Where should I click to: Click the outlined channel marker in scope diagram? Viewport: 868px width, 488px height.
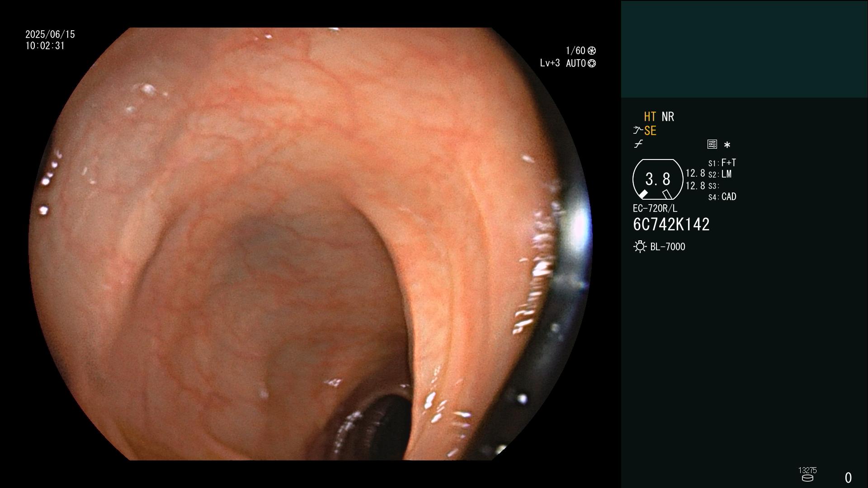pos(667,194)
